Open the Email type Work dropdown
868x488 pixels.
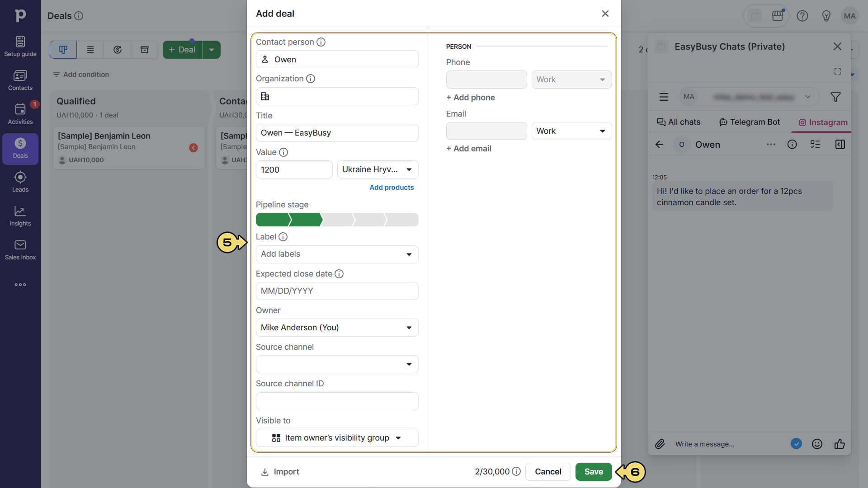pos(571,131)
